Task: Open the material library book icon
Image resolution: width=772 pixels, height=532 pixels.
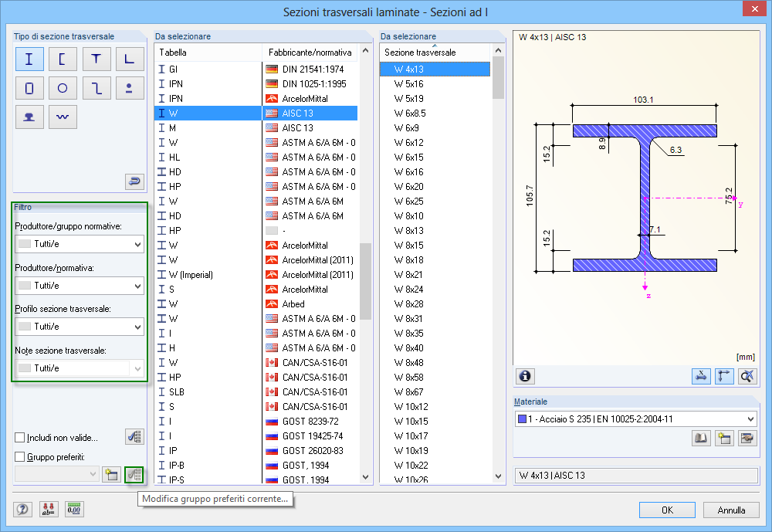Action: pyautogui.click(x=701, y=438)
